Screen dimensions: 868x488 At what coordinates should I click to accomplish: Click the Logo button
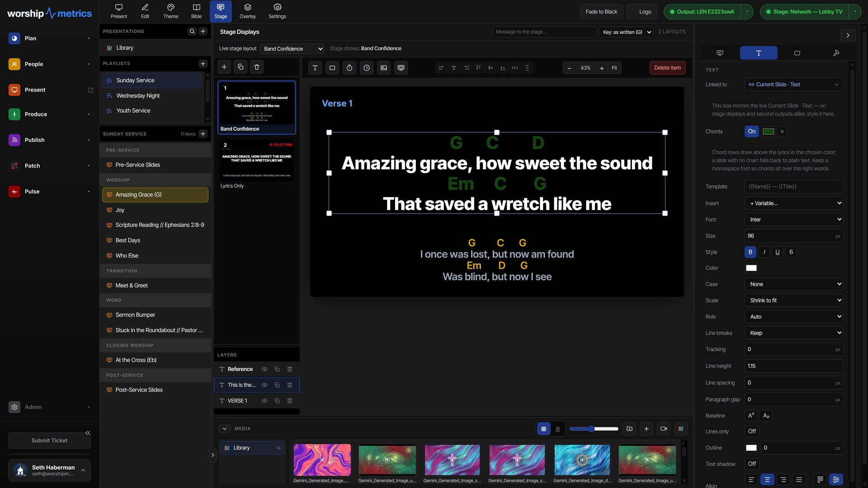642,12
